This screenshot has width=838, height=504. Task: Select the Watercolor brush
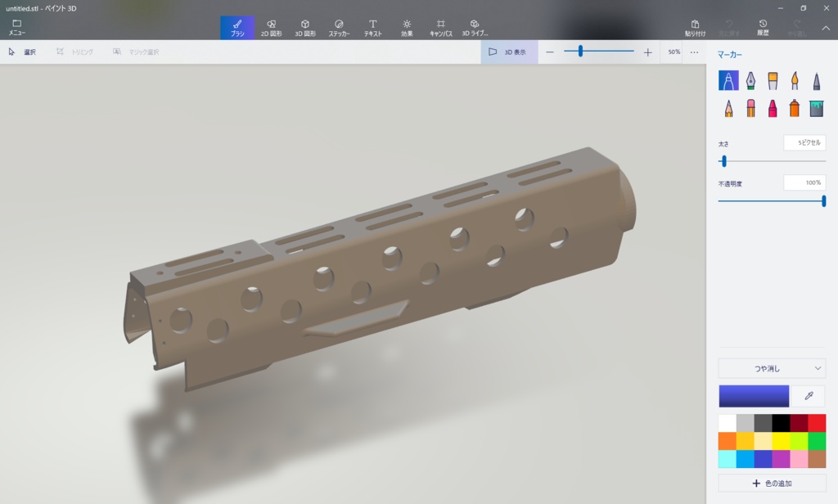pyautogui.click(x=795, y=80)
